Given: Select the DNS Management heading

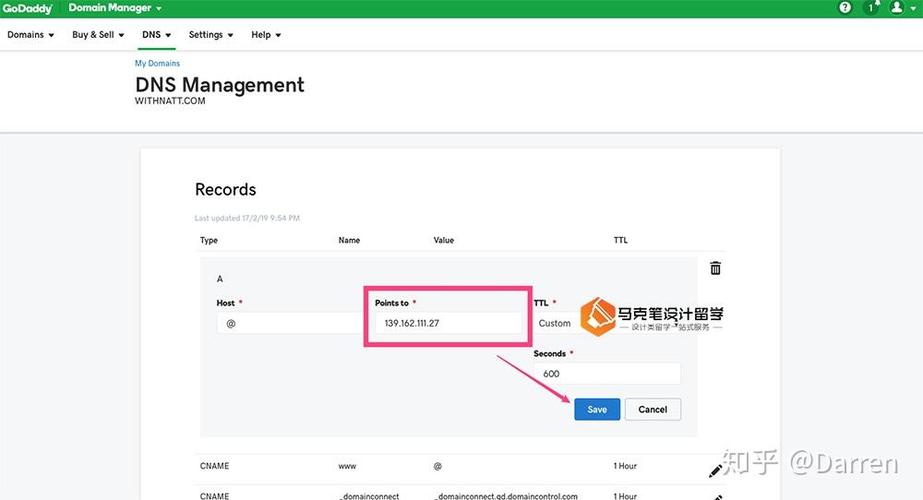Looking at the screenshot, I should point(220,85).
